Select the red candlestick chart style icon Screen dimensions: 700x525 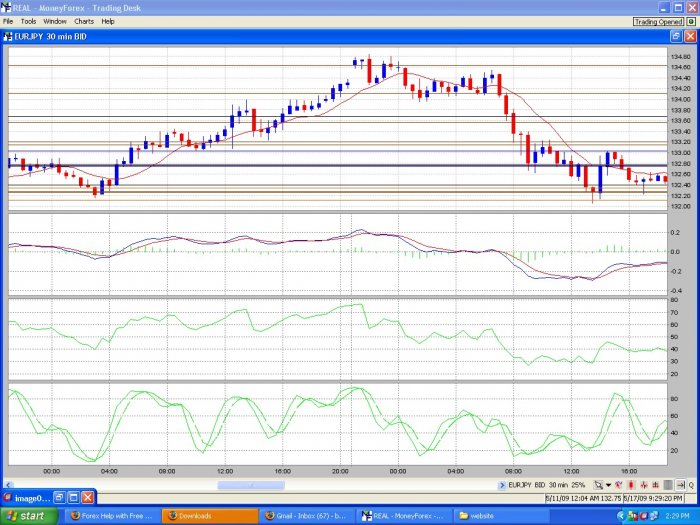click(631, 485)
